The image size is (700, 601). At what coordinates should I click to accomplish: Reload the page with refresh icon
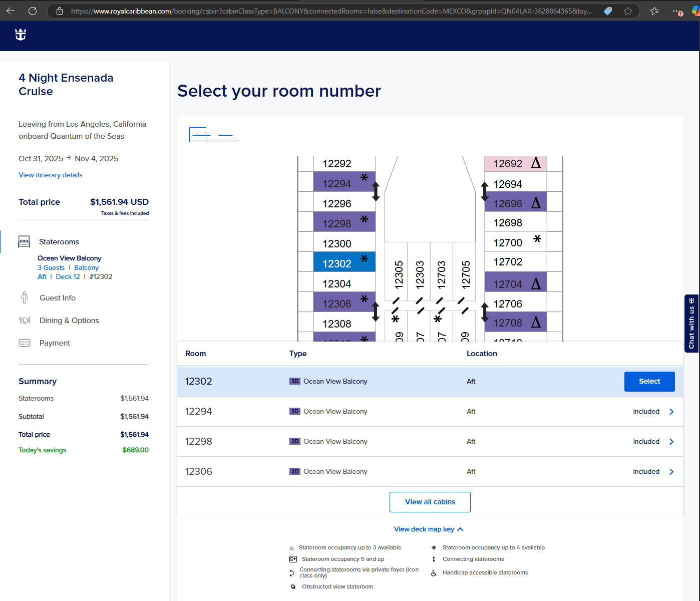tap(33, 11)
